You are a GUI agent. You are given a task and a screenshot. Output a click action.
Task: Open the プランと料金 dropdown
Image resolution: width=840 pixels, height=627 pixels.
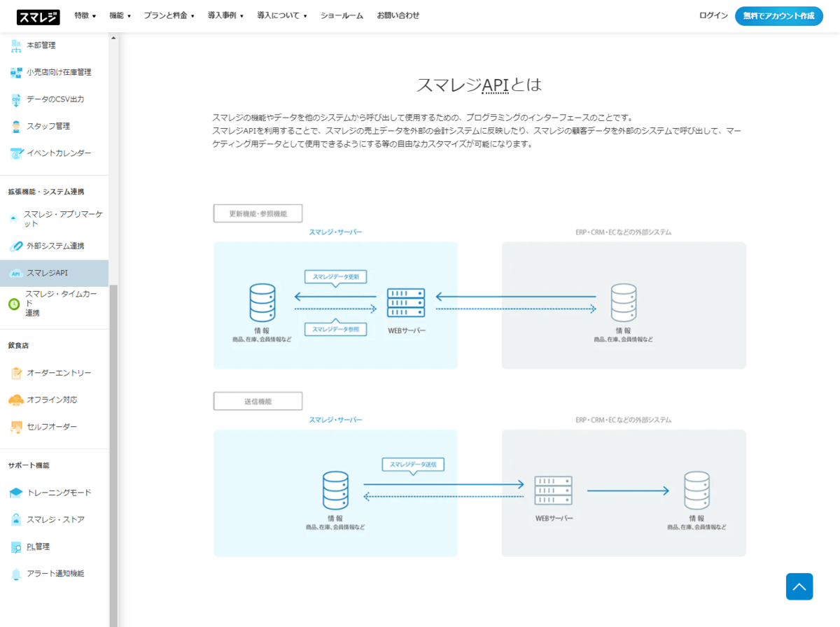[169, 15]
